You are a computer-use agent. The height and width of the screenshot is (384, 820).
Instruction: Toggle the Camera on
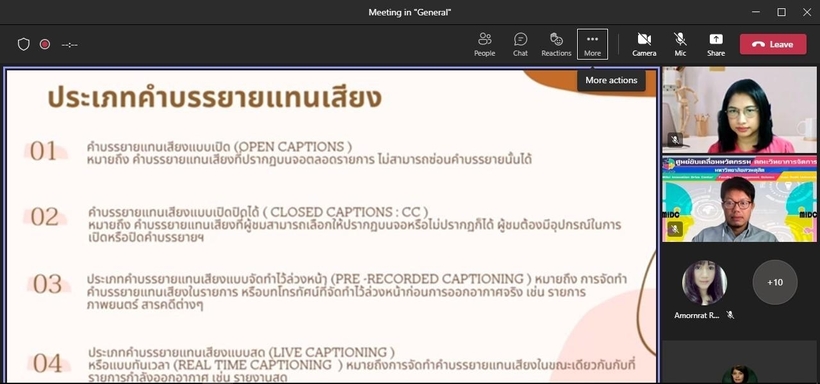click(644, 44)
